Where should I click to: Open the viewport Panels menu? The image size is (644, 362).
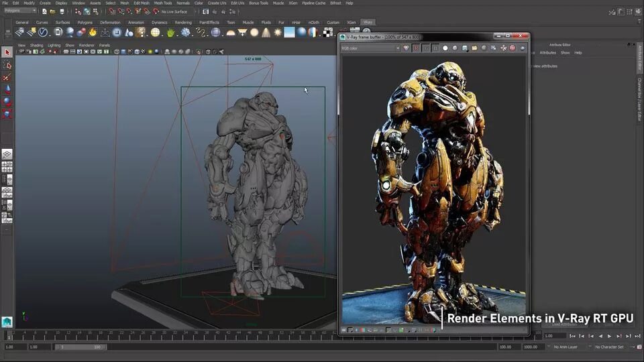[105, 45]
